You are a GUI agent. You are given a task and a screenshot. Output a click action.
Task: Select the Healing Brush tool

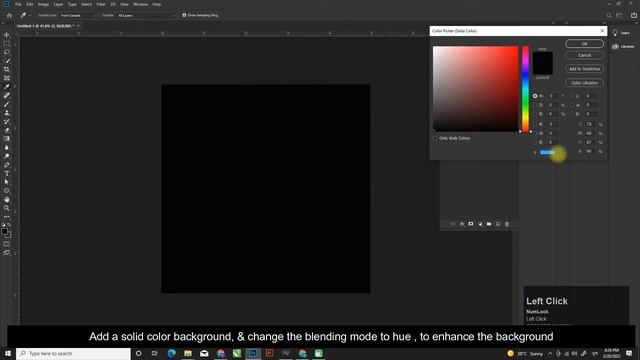[7, 96]
